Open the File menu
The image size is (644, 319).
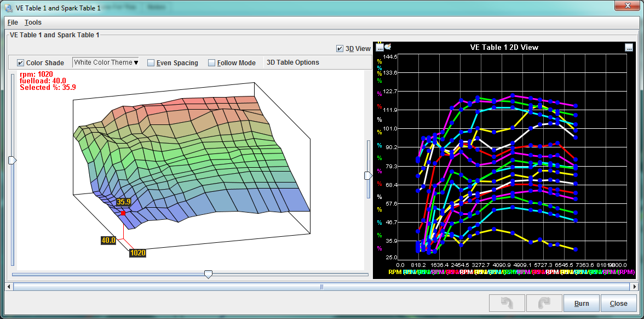click(x=13, y=22)
